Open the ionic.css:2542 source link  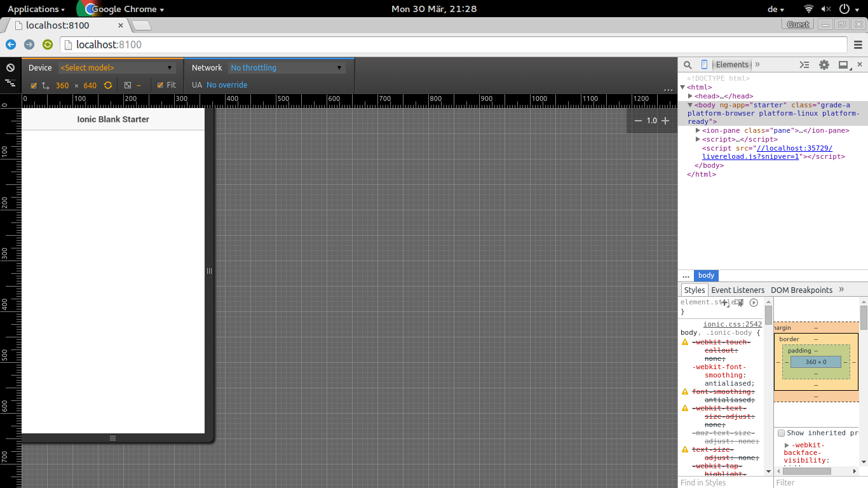[732, 325]
